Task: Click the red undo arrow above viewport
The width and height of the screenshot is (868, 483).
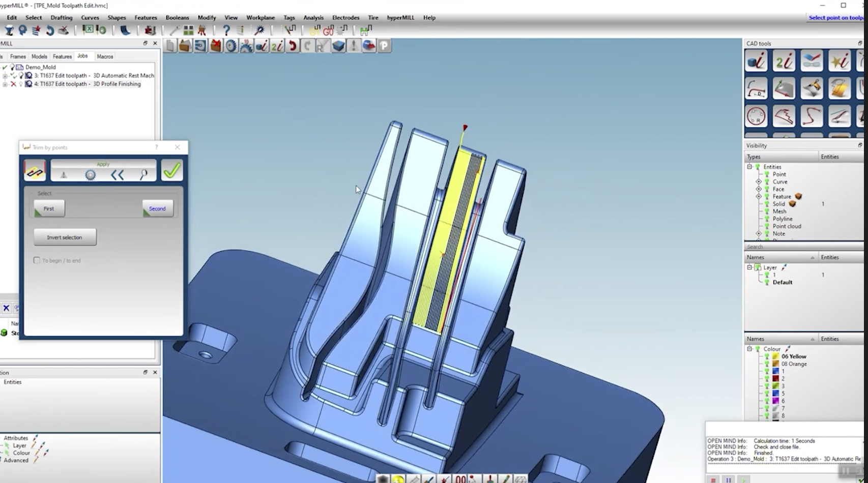Action: click(x=293, y=46)
